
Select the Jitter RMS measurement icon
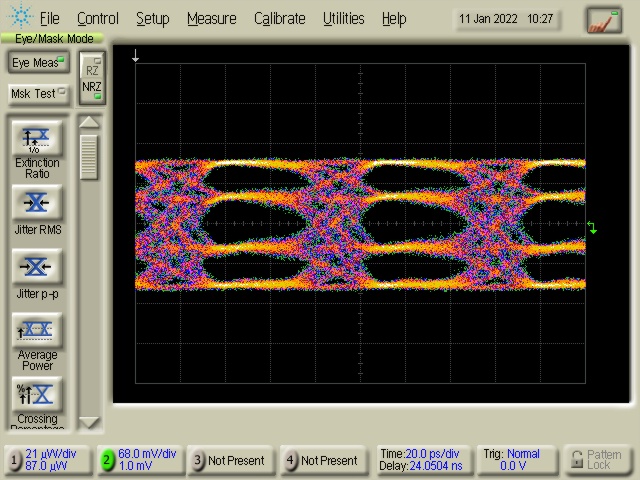point(37,203)
